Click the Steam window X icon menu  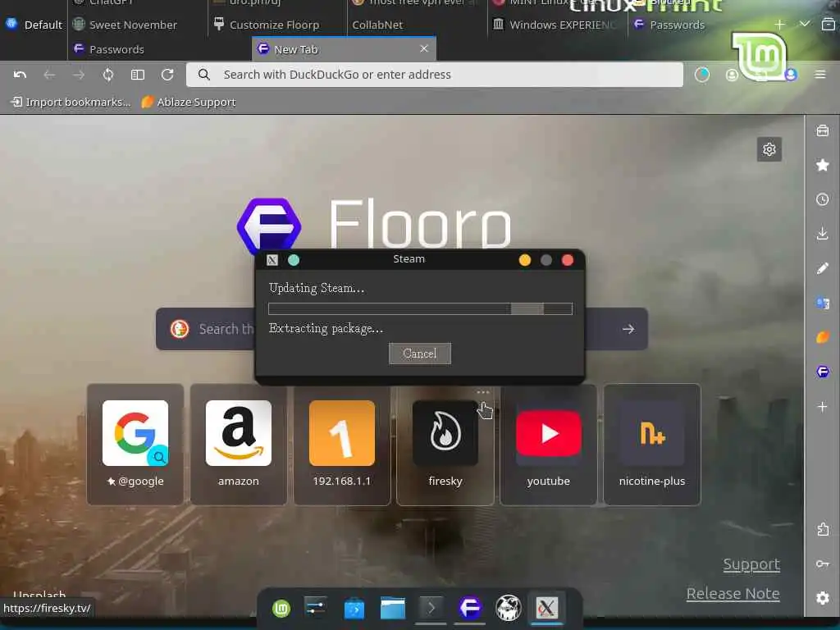tap(272, 260)
